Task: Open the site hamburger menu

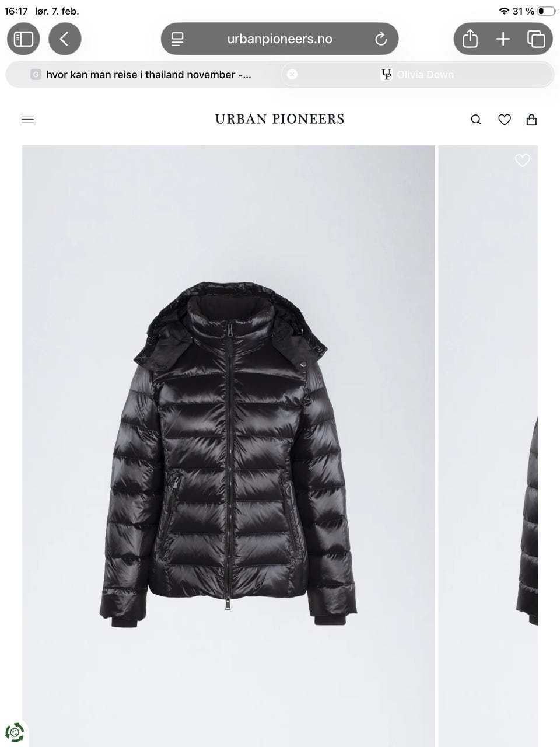Action: pyautogui.click(x=27, y=119)
